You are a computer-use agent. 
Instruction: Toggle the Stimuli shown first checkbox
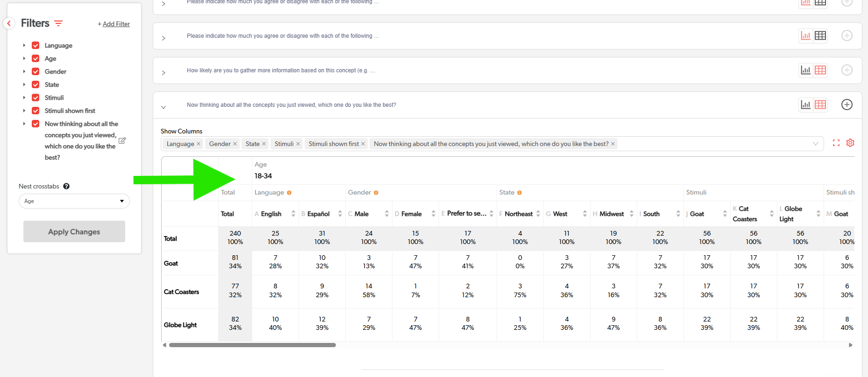click(x=36, y=111)
